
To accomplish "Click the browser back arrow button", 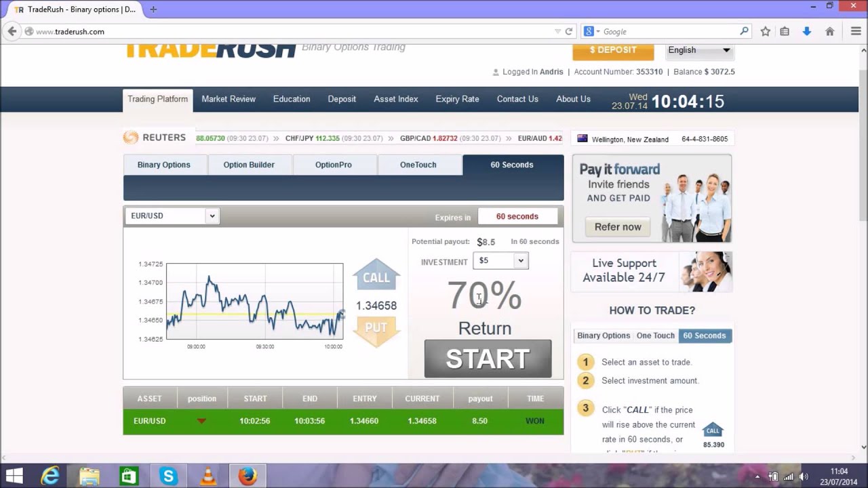I will [12, 31].
